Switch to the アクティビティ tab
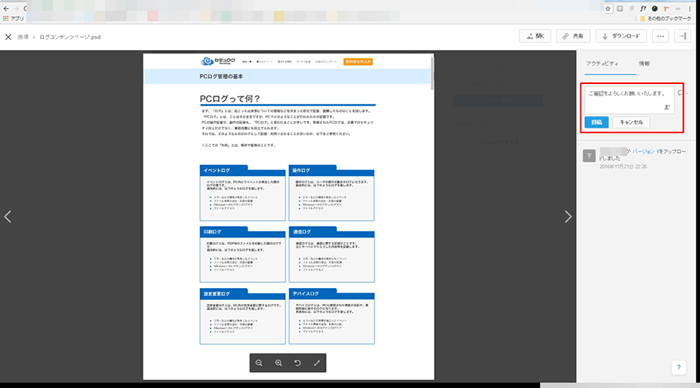 [602, 64]
